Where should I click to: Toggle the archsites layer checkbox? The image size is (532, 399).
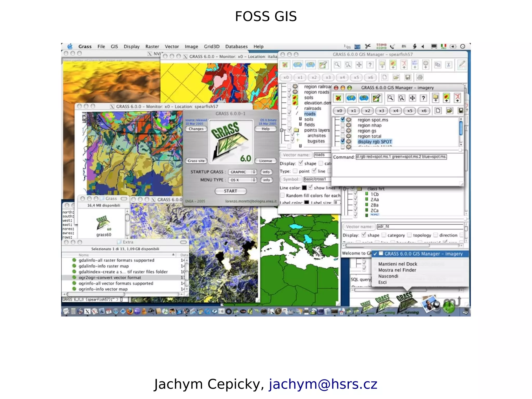coord(292,135)
